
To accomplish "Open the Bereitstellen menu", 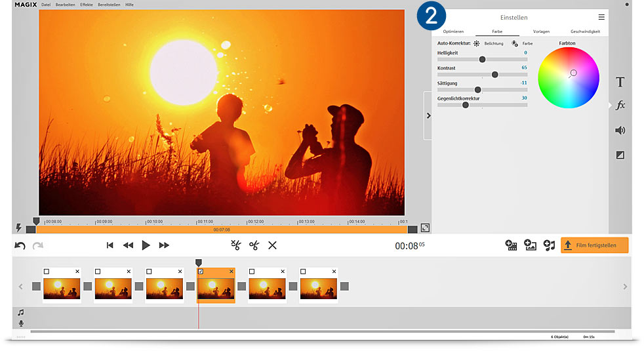I will click(x=109, y=5).
